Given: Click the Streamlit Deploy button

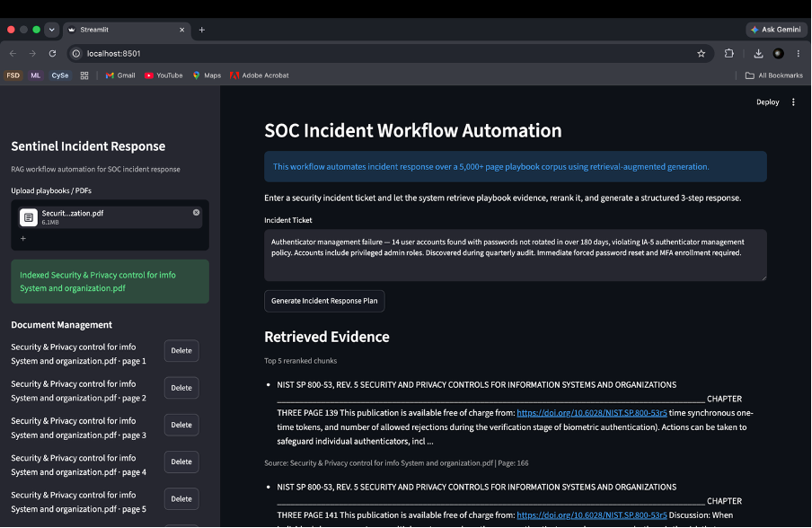Looking at the screenshot, I should click(767, 102).
